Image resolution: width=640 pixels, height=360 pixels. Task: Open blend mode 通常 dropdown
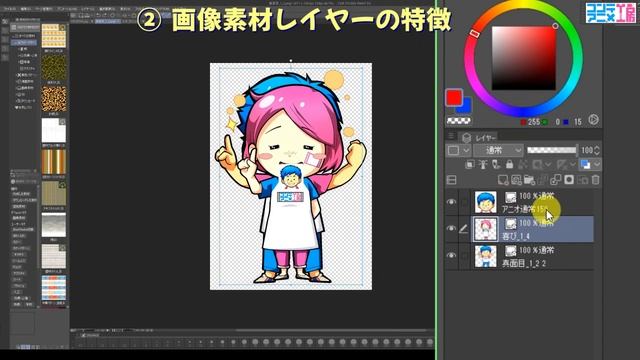498,150
